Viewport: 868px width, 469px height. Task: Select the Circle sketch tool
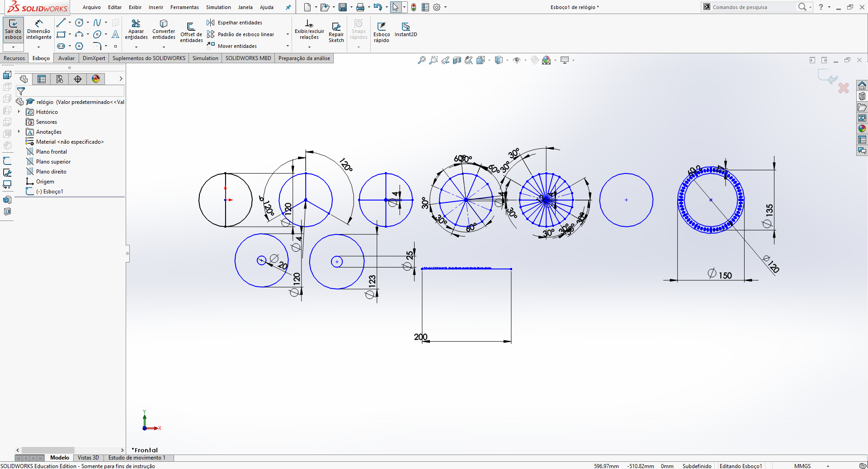click(x=79, y=23)
